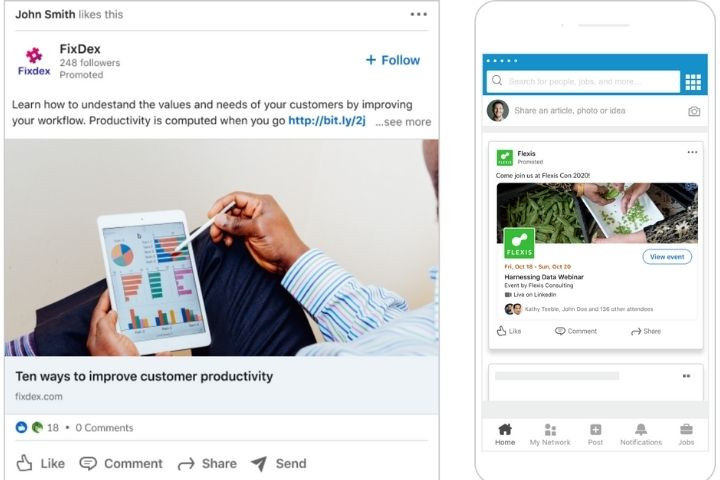The width and height of the screenshot is (720, 480).
Task: Like the Flexis event post
Action: pos(509,331)
